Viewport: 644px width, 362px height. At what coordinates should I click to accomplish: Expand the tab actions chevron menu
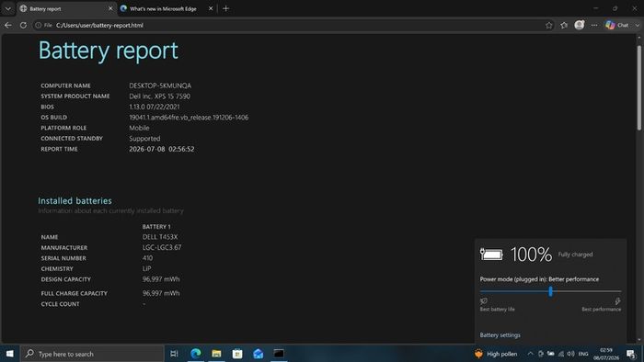pyautogui.click(x=7, y=8)
